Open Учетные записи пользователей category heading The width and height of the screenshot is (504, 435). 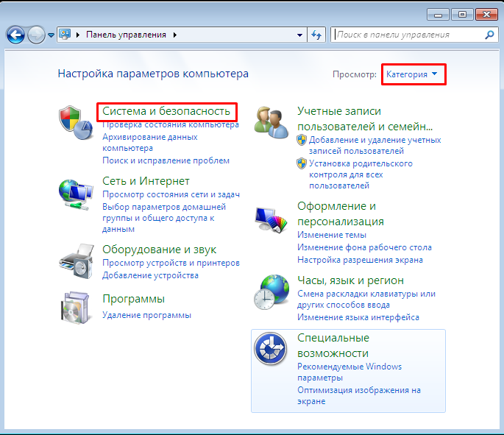point(365,119)
